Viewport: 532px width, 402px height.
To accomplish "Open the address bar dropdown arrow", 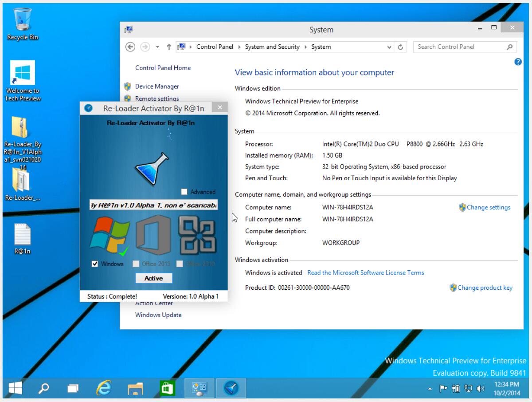I will tap(389, 47).
